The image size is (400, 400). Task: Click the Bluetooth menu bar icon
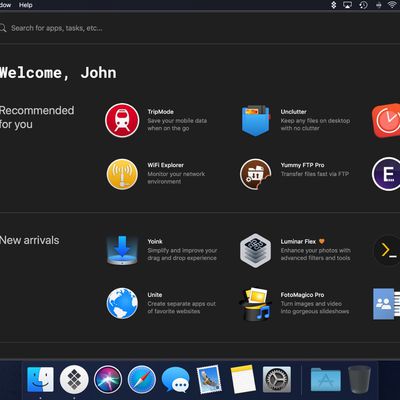(x=334, y=5)
